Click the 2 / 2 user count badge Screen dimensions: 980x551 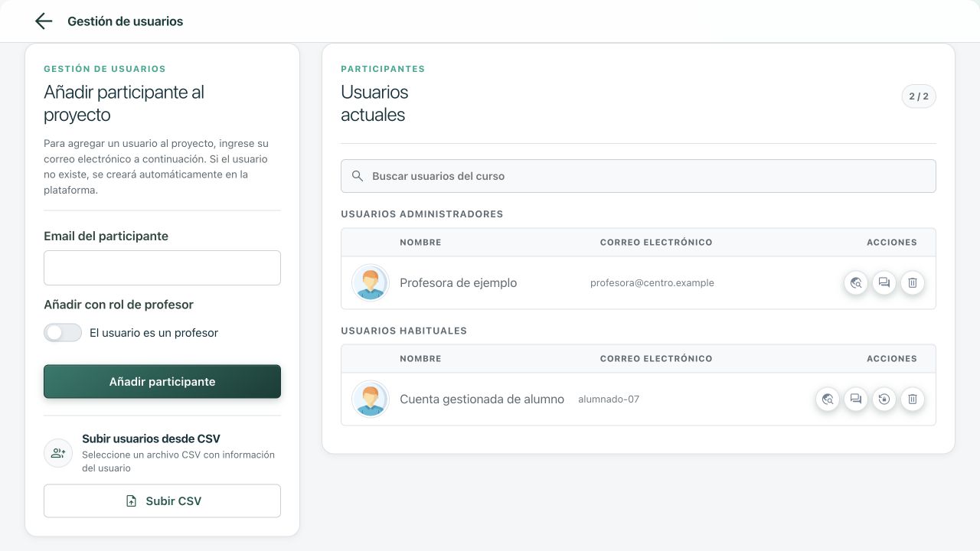(x=919, y=96)
